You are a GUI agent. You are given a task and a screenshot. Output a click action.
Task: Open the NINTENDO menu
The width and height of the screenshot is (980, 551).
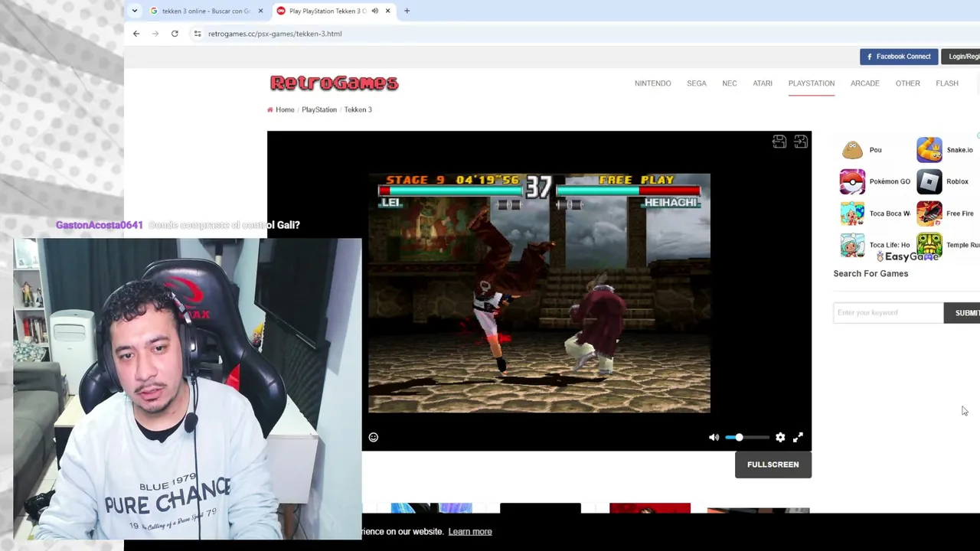652,83
